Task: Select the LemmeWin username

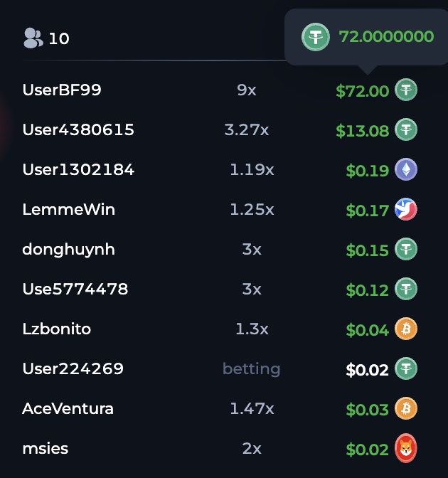Action: pyautogui.click(x=68, y=209)
